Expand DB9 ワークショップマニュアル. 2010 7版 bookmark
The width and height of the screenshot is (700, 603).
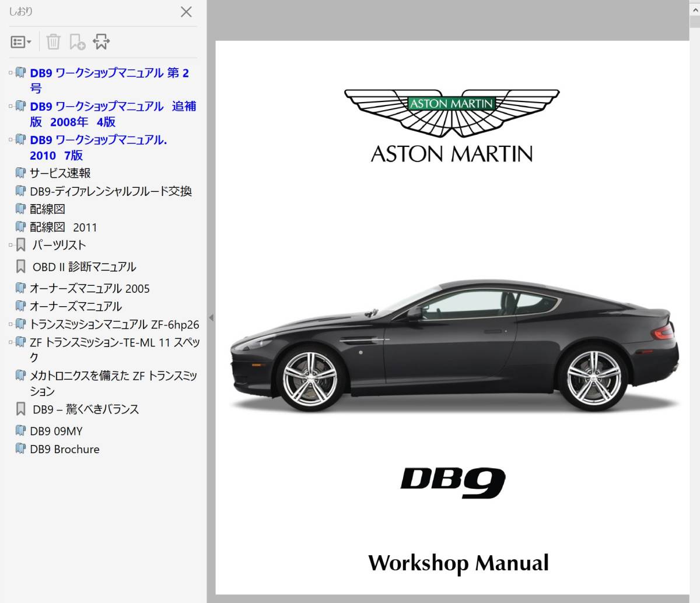10,140
